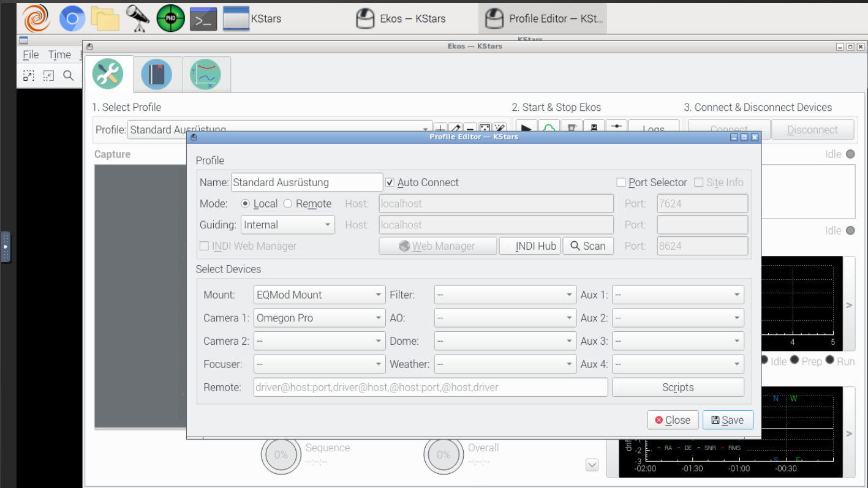
Task: Click the Add profile plus icon in Ekos
Action: (440, 129)
